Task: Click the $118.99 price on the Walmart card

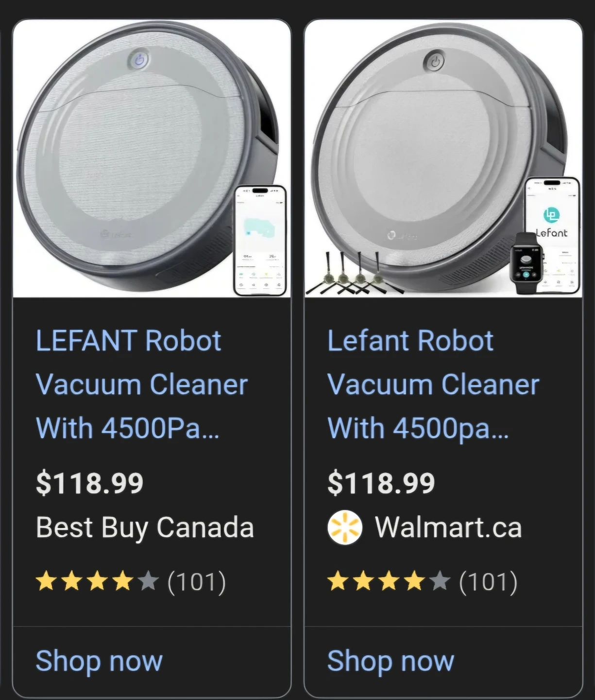Action: coord(381,483)
